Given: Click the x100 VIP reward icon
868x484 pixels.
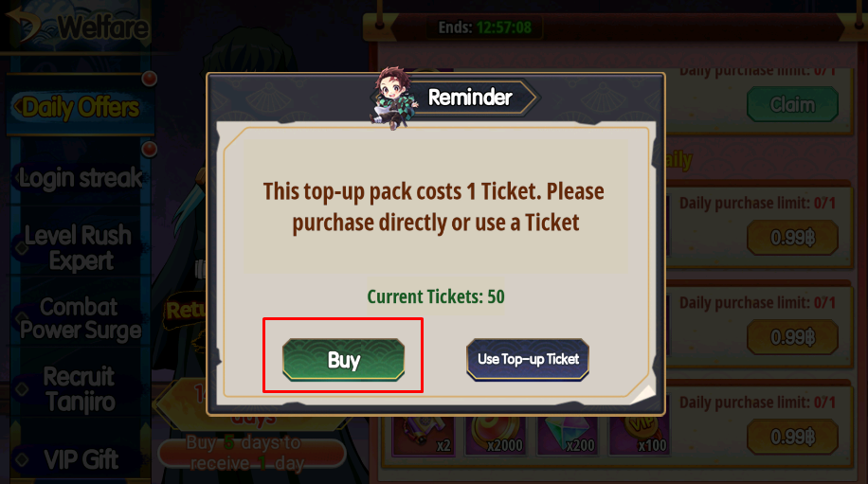Looking at the screenshot, I should 640,436.
